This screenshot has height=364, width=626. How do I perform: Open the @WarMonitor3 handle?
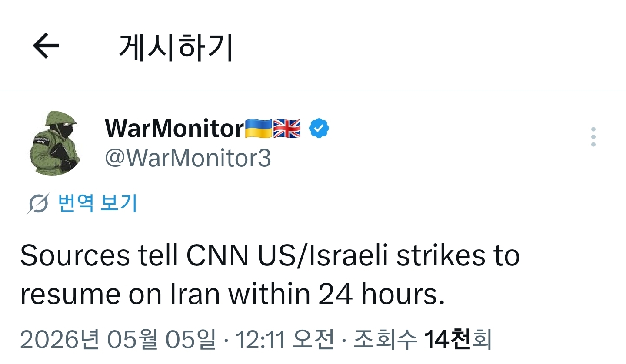coord(188,159)
